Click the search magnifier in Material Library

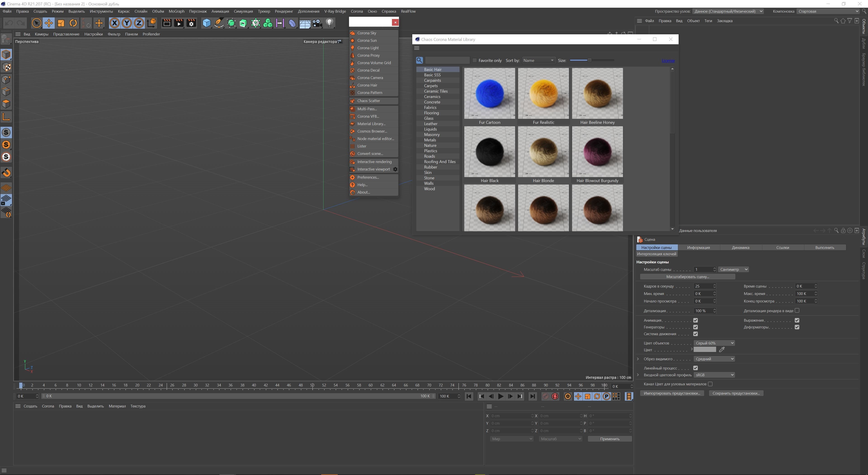pyautogui.click(x=419, y=60)
